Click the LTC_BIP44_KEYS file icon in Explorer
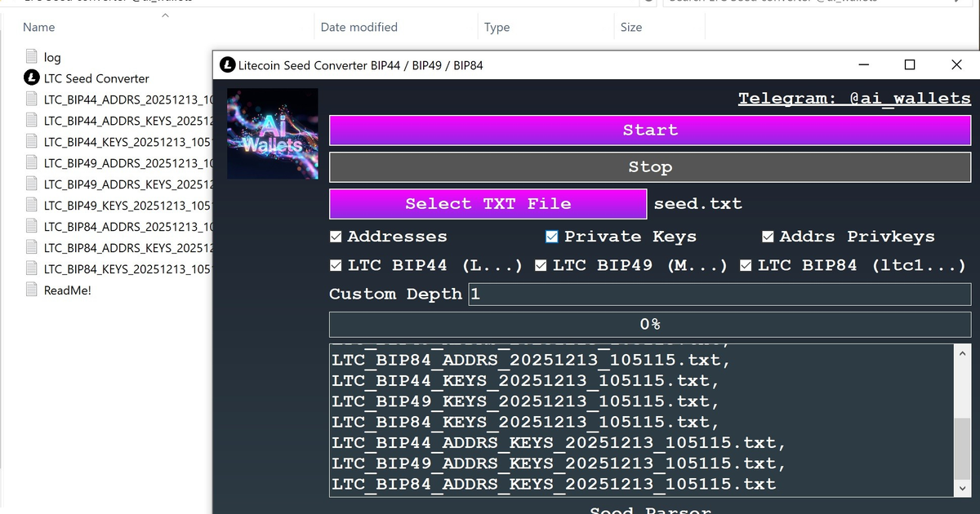Viewport: 980px width, 514px height. point(32,141)
